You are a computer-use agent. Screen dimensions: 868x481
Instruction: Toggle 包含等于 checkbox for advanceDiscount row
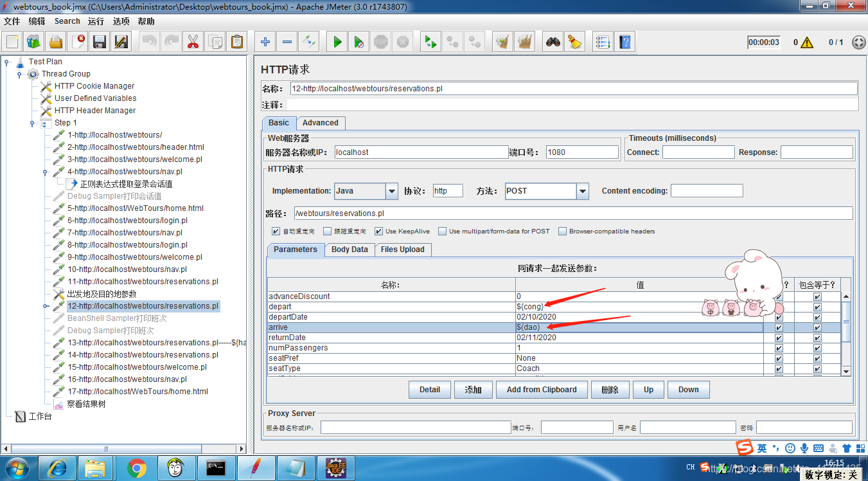tap(817, 297)
